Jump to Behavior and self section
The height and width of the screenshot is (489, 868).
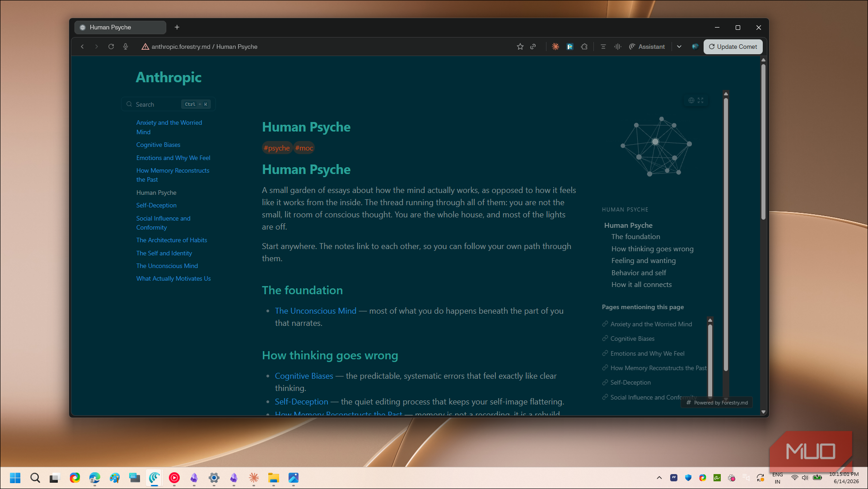coord(639,273)
